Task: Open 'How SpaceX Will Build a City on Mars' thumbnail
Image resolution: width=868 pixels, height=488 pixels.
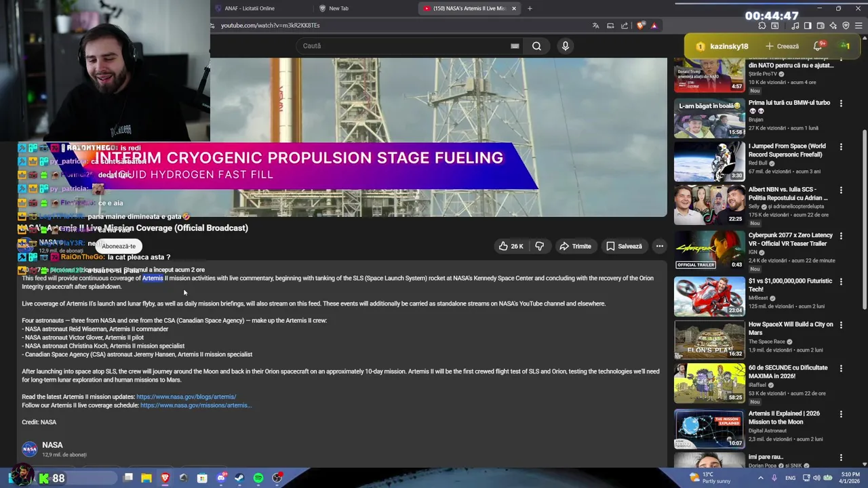Action: [x=709, y=340]
